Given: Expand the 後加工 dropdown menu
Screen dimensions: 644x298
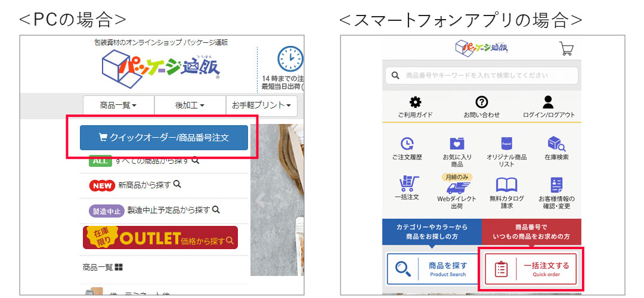Looking at the screenshot, I should (190, 105).
